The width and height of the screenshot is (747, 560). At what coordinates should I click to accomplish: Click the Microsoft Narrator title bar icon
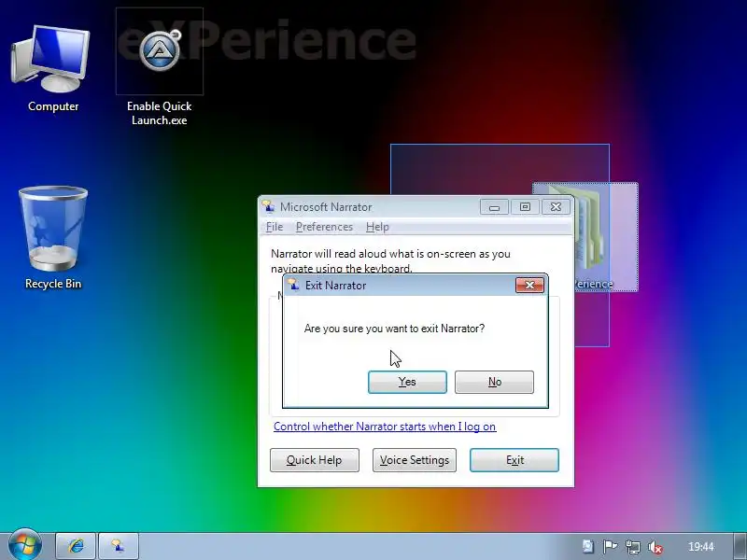[x=268, y=206]
